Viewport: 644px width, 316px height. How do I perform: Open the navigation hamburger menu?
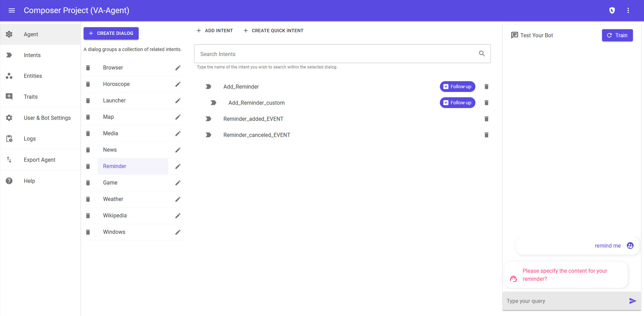[x=12, y=10]
